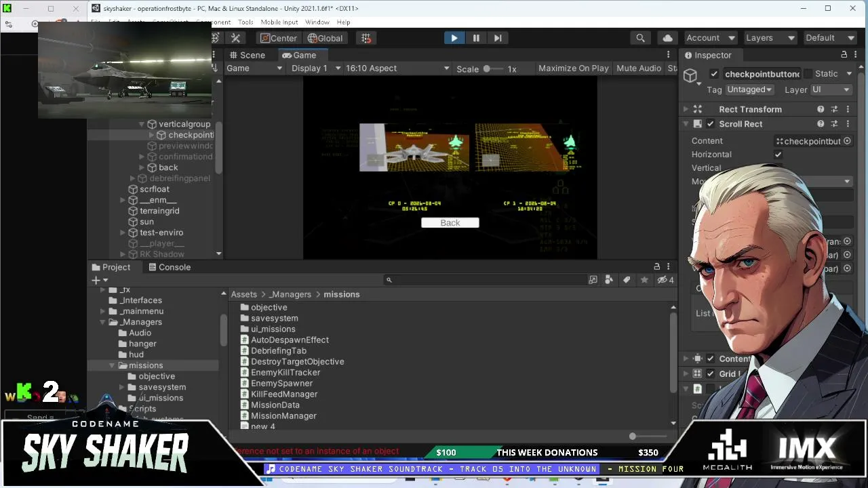This screenshot has width=868, height=488.
Task: Open the Layers dropdown
Action: [x=770, y=38]
